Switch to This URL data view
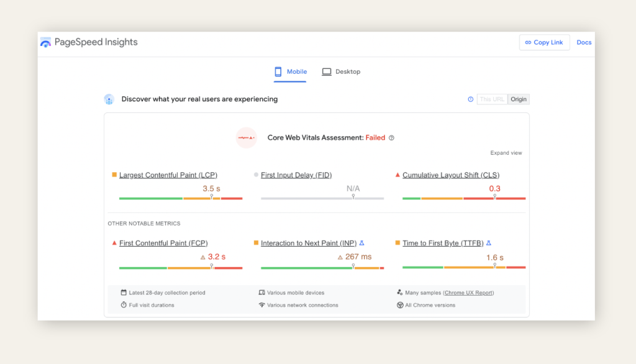The height and width of the screenshot is (364, 636). 492,99
